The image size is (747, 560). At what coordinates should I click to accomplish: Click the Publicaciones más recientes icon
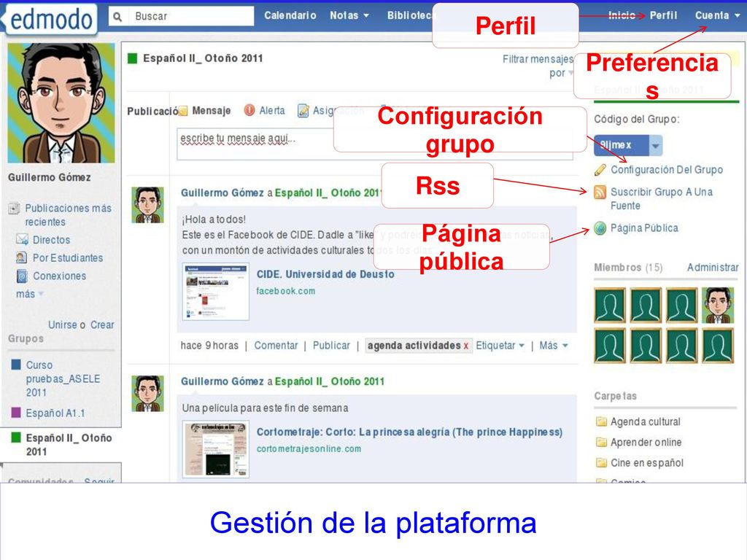[x=15, y=209]
